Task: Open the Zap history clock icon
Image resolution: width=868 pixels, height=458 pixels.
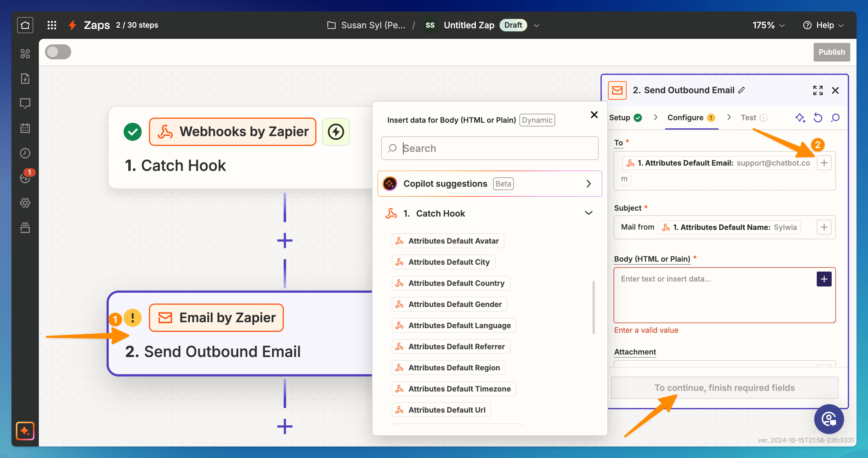Action: click(x=25, y=153)
